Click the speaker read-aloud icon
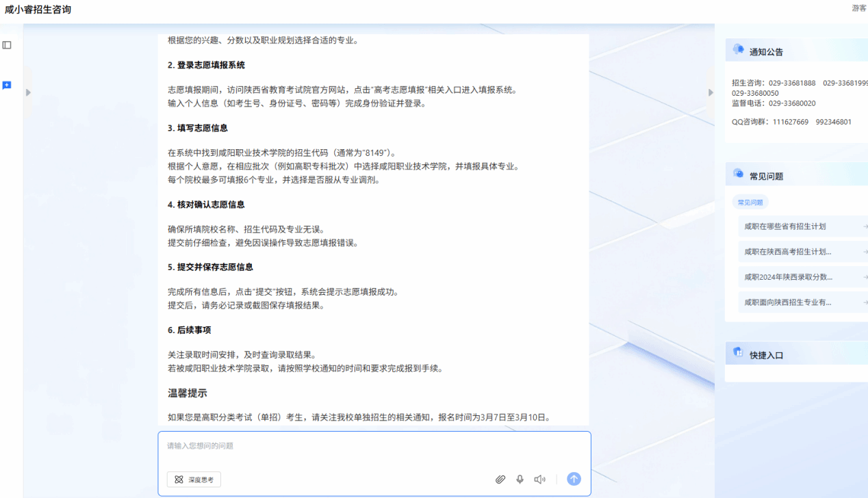Image resolution: width=868 pixels, height=498 pixels. [540, 480]
